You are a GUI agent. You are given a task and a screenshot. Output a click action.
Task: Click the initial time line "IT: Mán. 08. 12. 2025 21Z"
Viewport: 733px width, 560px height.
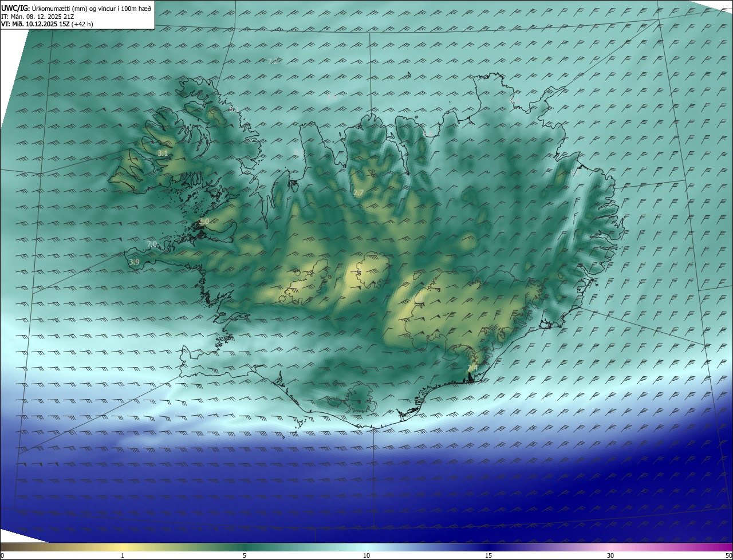[37, 16]
